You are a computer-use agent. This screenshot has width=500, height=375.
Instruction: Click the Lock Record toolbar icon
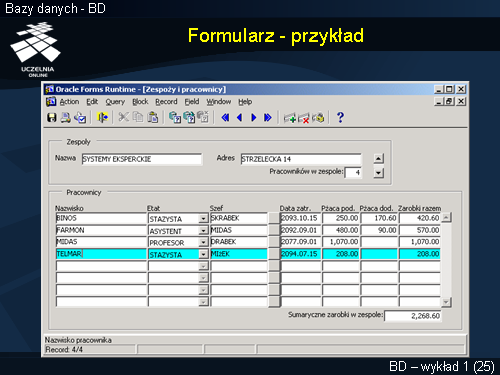point(318,118)
